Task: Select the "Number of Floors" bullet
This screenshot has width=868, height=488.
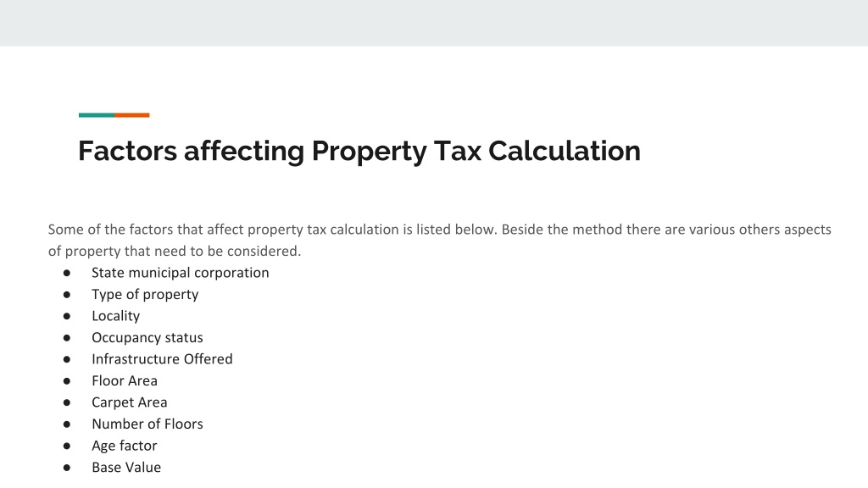Action: click(x=147, y=424)
